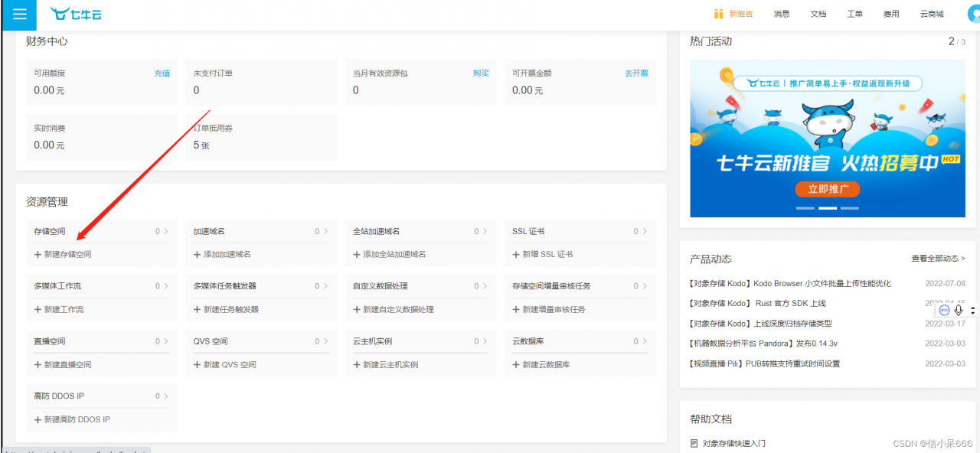Expand 多媒体工作流 with its chevron
The width and height of the screenshot is (980, 453).
[x=165, y=286]
